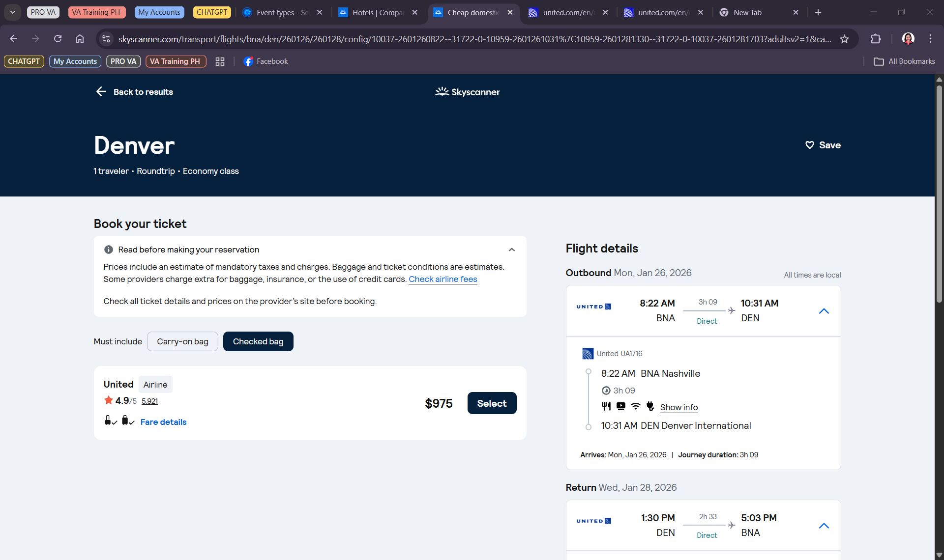Toggle the Checked bag filter
Image resolution: width=944 pixels, height=560 pixels.
point(258,341)
